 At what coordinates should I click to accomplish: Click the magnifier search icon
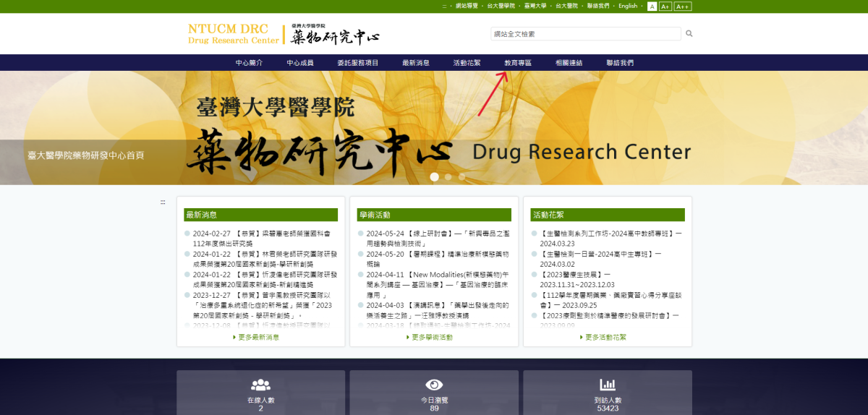pos(689,33)
